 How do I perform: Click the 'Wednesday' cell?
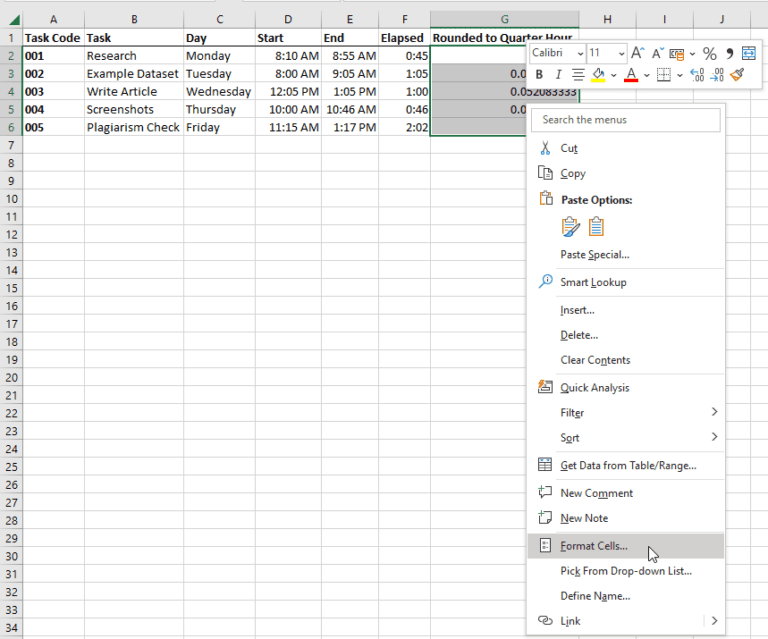pos(219,92)
